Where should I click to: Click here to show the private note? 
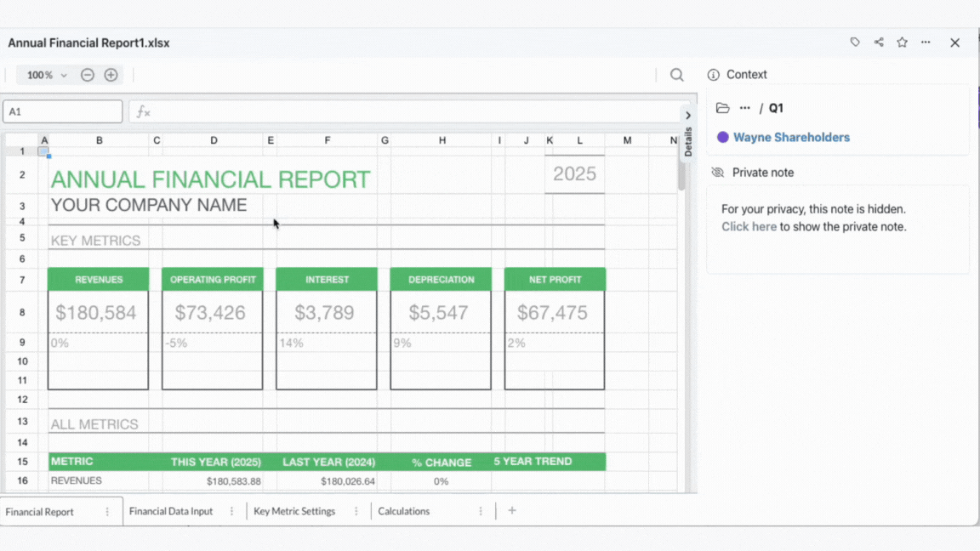[x=749, y=226]
